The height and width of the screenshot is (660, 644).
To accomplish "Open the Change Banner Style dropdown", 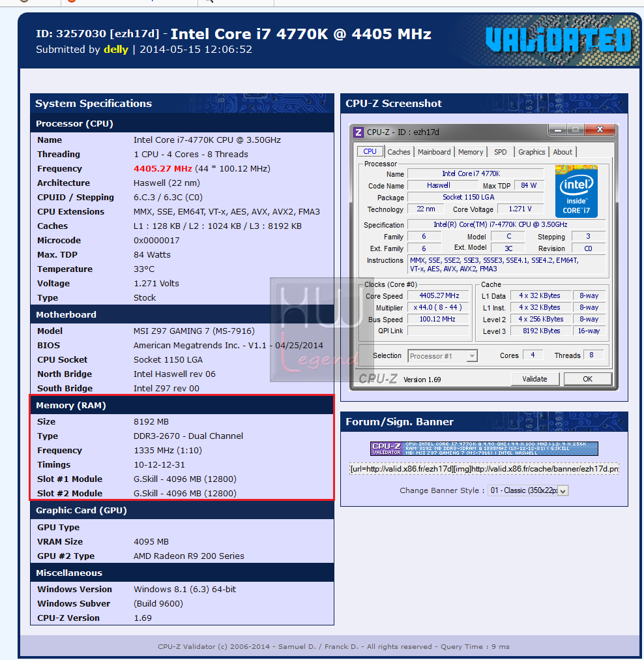I will pyautogui.click(x=528, y=490).
